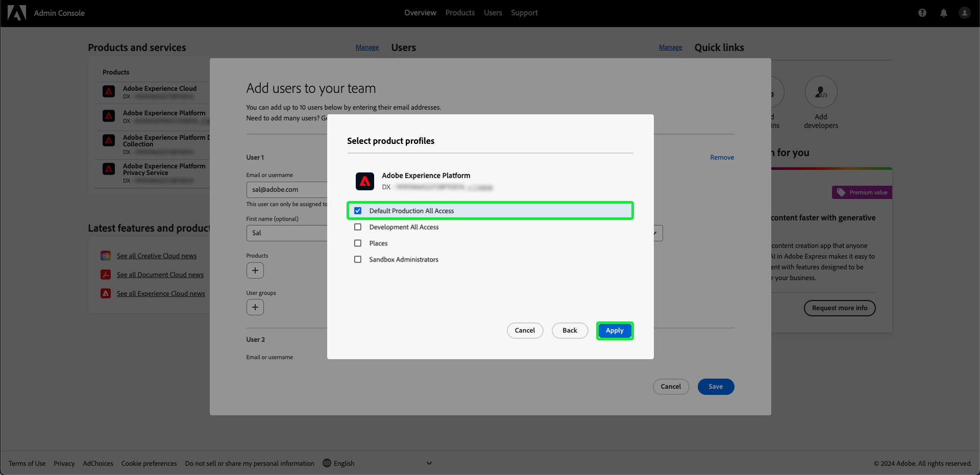Open the Users tab

pyautogui.click(x=493, y=13)
